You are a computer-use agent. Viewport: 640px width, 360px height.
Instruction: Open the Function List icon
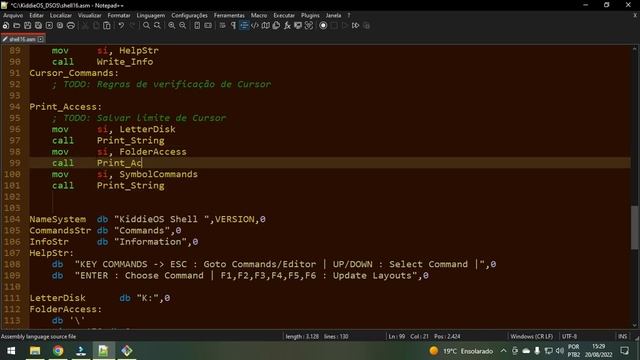click(287, 25)
